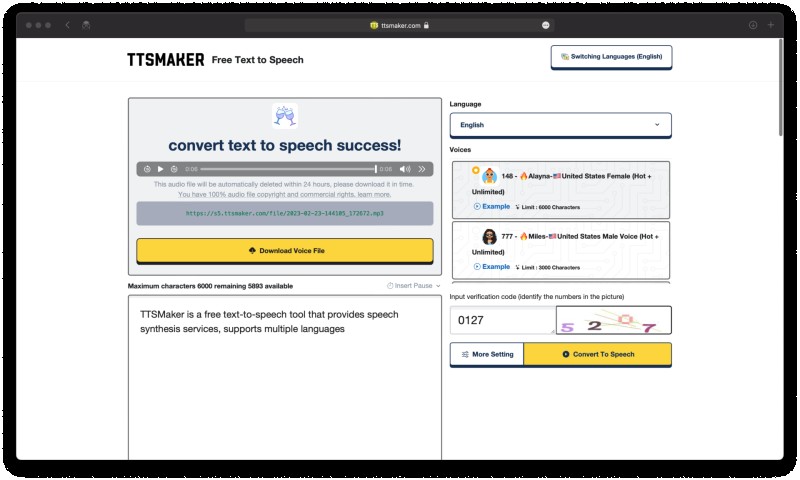Screen dimensions: 800x480
Task: Click the Miles voice avatar
Action: tap(490, 236)
